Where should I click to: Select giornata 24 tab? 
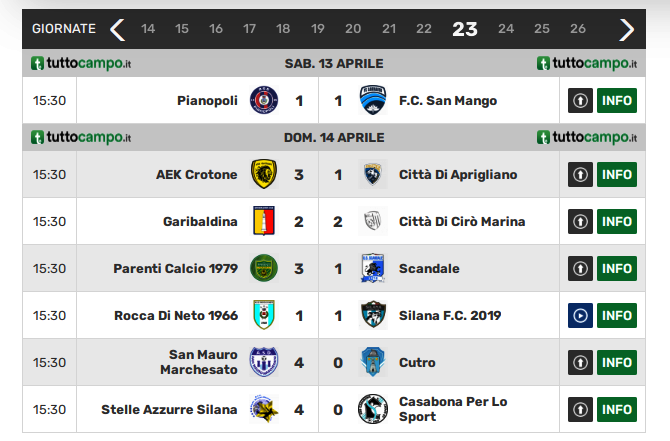pos(505,29)
